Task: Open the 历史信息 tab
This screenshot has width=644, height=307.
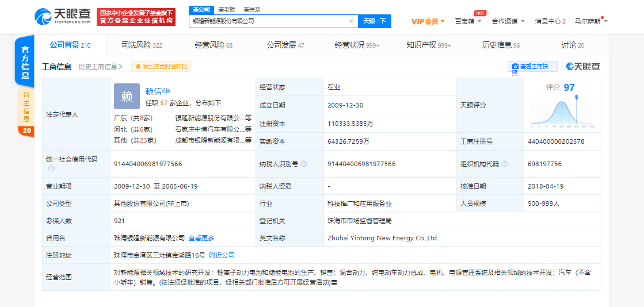Action: [501, 45]
